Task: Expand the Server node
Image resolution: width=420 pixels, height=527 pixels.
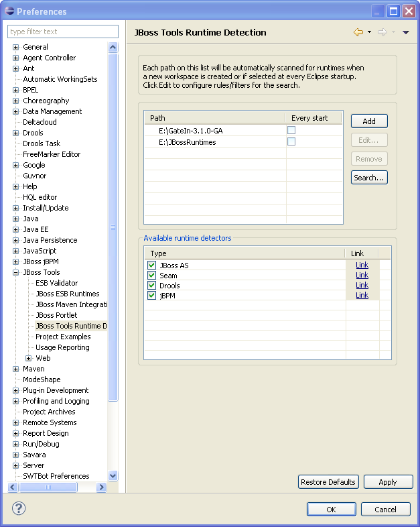Action: click(15, 465)
